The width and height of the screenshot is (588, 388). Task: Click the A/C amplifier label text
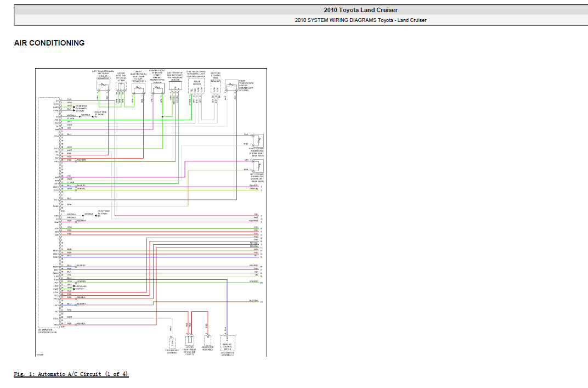(48, 331)
